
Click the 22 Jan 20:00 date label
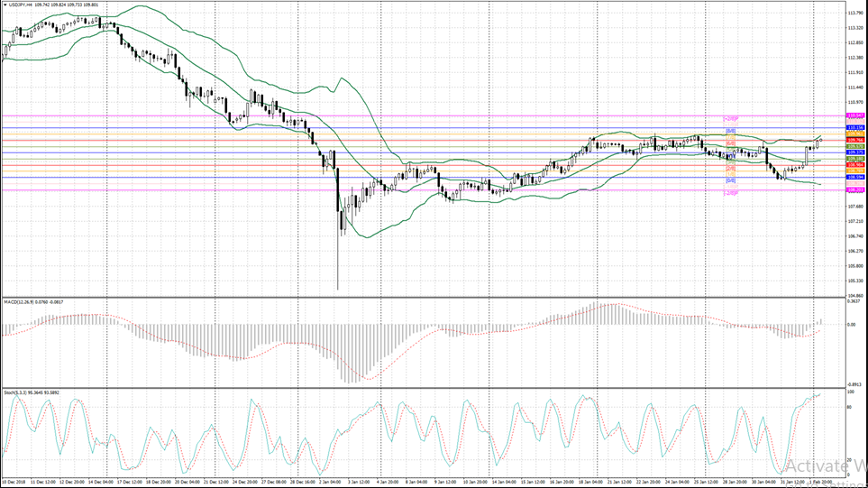[x=649, y=483]
